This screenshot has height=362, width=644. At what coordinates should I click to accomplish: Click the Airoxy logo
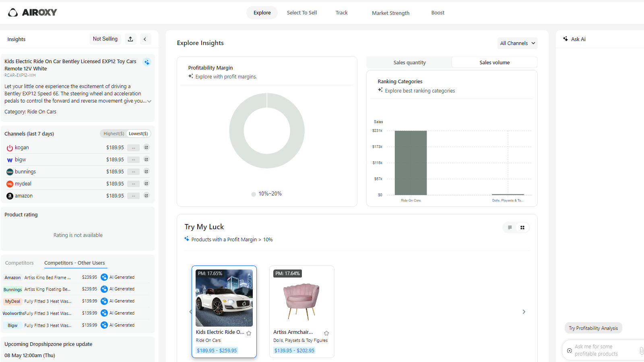(x=33, y=12)
